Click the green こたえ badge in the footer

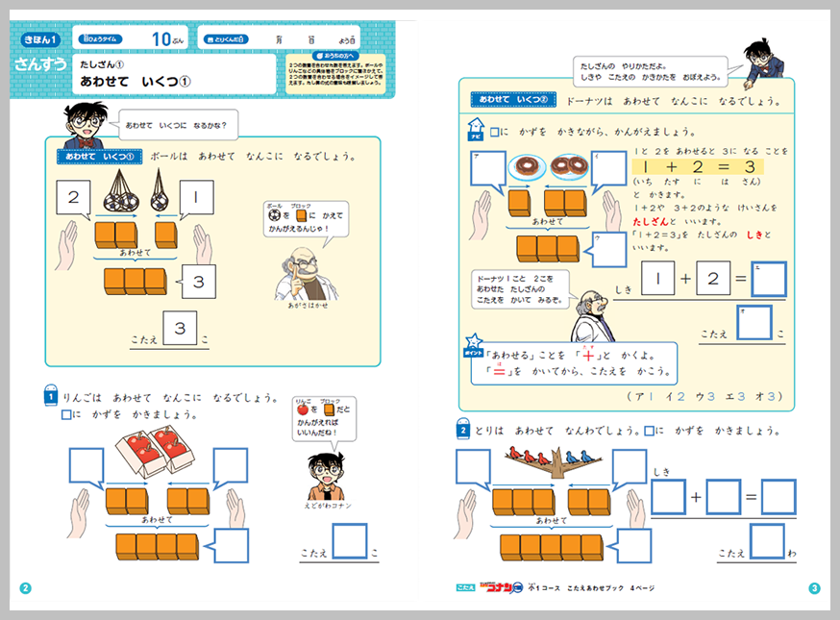point(465,588)
